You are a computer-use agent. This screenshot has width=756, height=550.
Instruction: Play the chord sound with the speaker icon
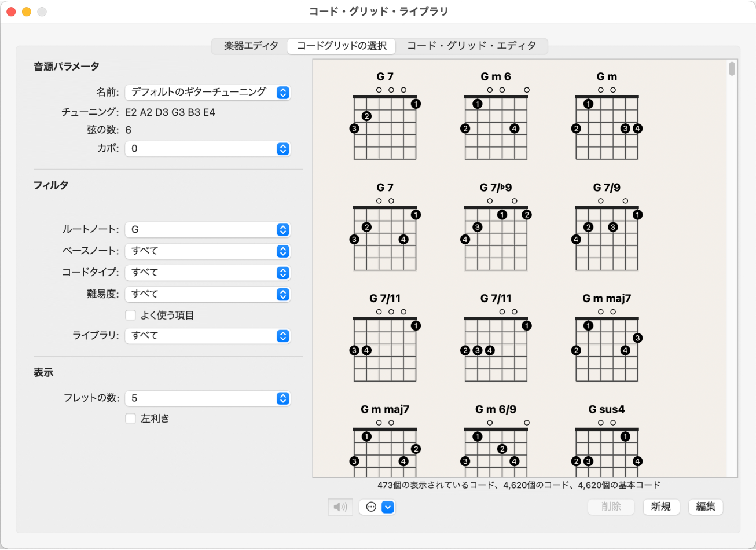[340, 507]
